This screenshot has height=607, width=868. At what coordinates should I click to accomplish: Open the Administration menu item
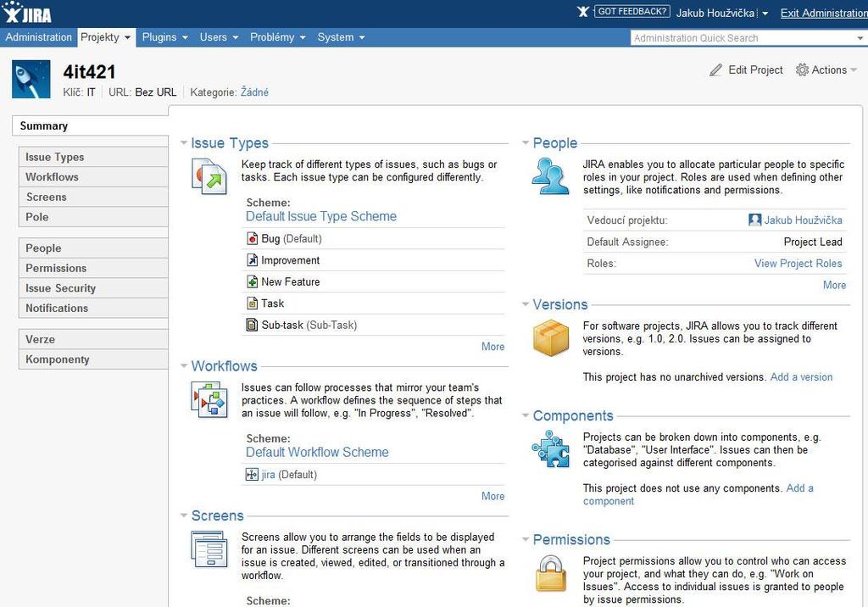pos(39,37)
